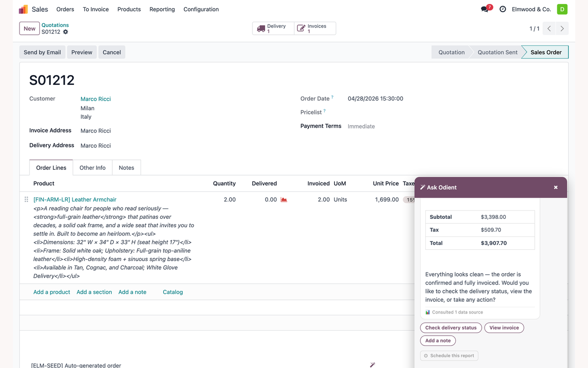This screenshot has width=588, height=368.
Task: Open the Delivery smart button
Action: [273, 28]
